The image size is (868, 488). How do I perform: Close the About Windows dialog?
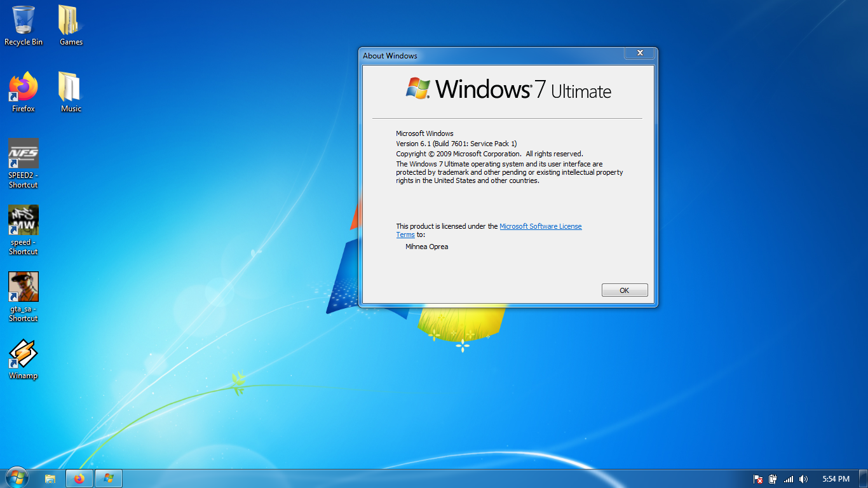click(640, 53)
